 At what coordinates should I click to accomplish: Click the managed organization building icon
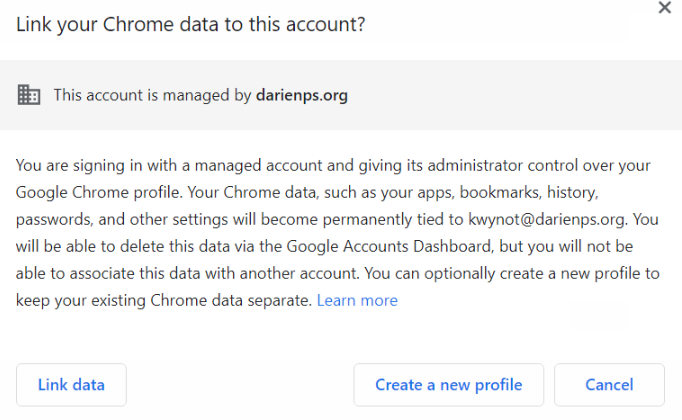[29, 95]
